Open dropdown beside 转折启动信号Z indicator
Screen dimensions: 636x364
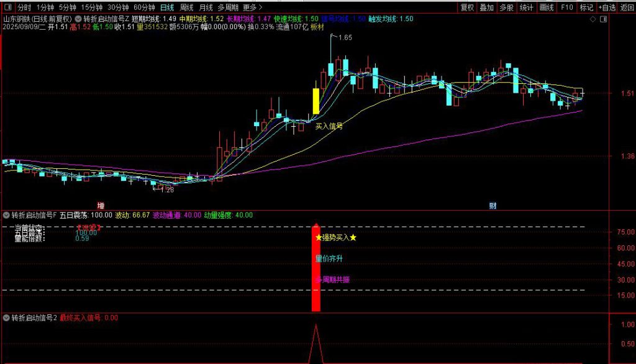[78, 19]
